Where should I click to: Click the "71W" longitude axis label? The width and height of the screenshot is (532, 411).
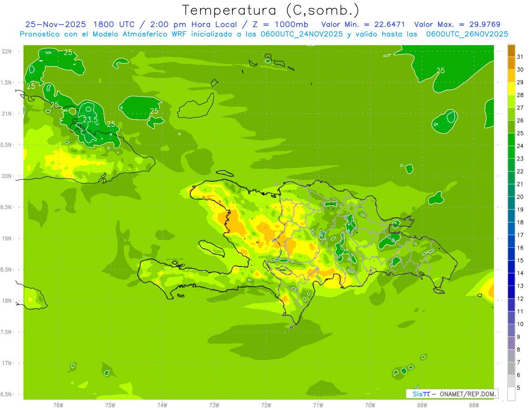[x=318, y=406]
